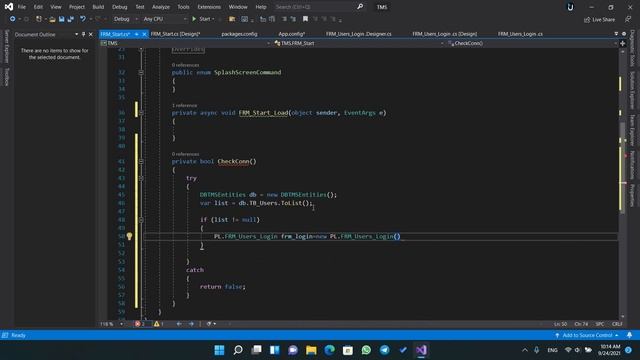Open the FRM_Users_Login.Designer.cs tab

(358, 34)
